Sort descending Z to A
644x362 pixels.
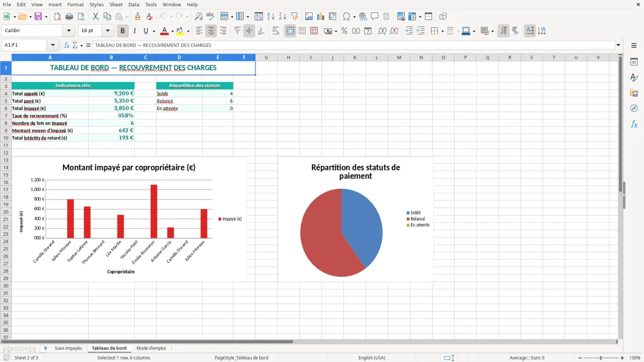282,17
